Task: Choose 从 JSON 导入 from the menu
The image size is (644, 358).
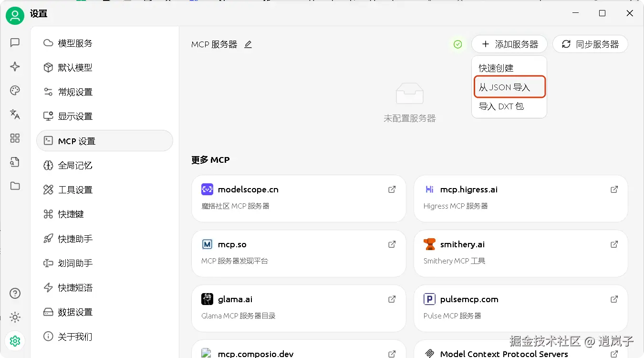Action: tap(509, 87)
